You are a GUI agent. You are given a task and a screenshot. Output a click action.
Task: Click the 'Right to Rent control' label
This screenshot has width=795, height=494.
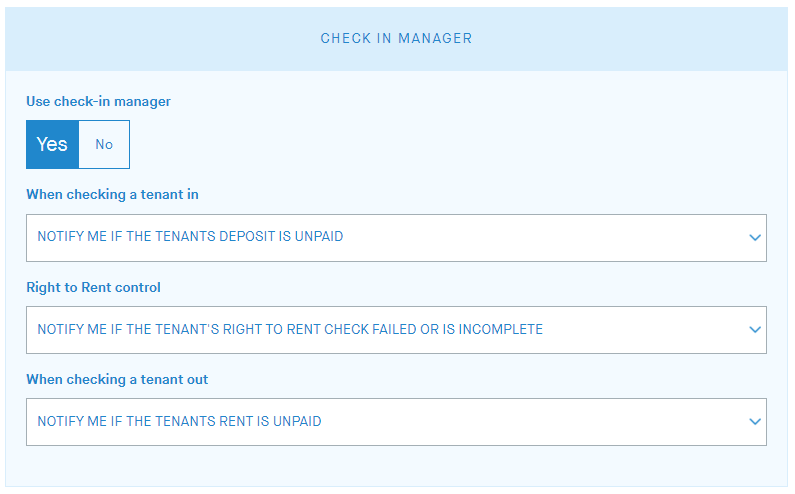coord(93,287)
